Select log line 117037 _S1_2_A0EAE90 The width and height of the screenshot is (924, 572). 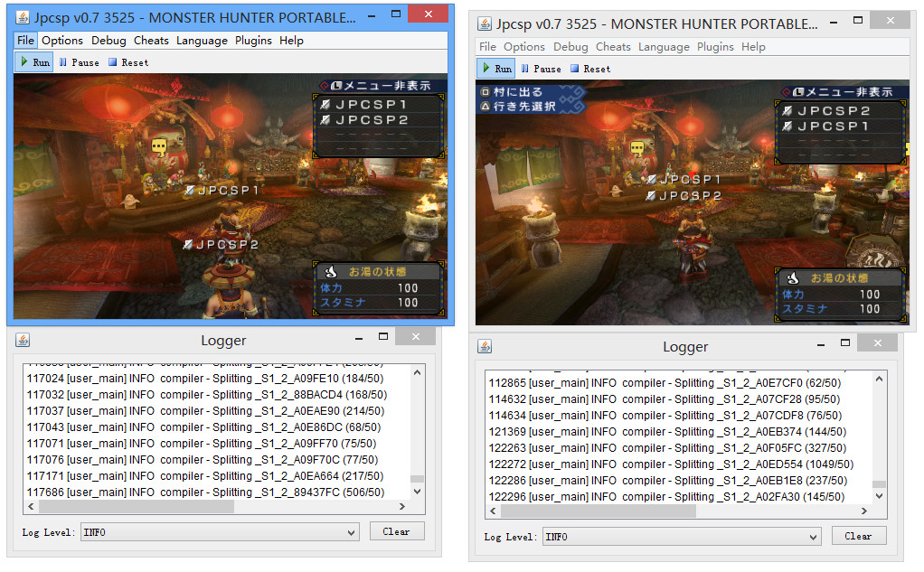pos(205,411)
